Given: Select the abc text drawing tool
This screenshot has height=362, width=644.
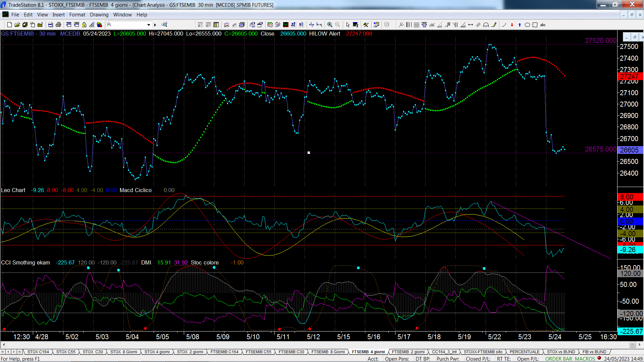Looking at the screenshot, I should point(543,25).
